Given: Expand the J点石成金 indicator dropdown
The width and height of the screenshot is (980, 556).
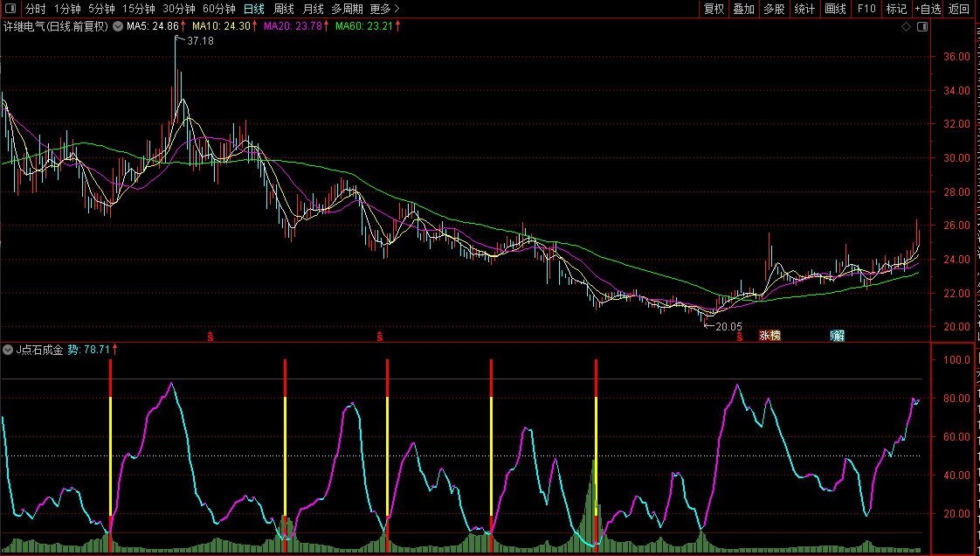Looking at the screenshot, I should coord(8,350).
